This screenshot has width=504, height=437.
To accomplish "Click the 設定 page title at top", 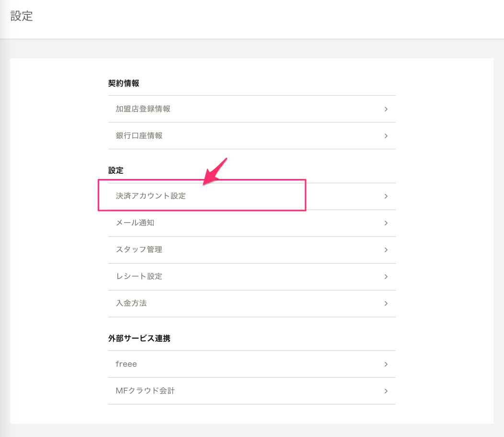I will [x=22, y=16].
